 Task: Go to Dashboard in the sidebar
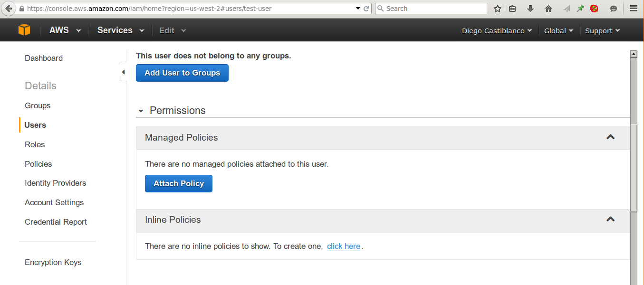pos(44,58)
